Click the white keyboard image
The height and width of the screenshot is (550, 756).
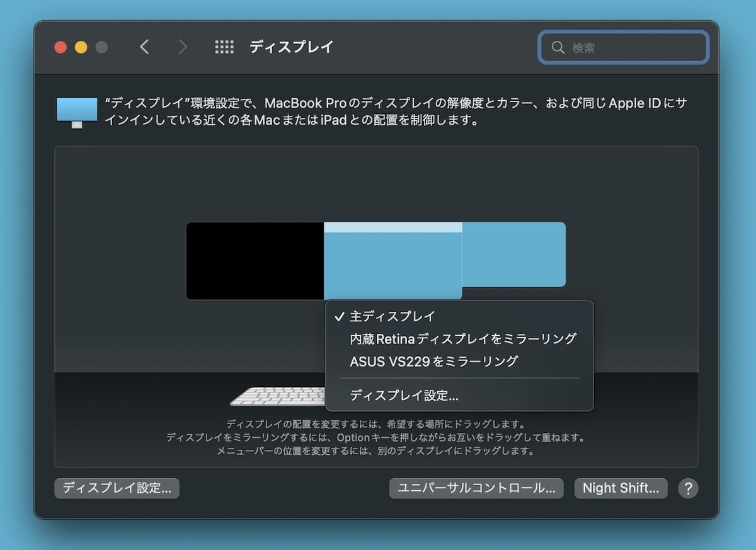[x=278, y=396]
